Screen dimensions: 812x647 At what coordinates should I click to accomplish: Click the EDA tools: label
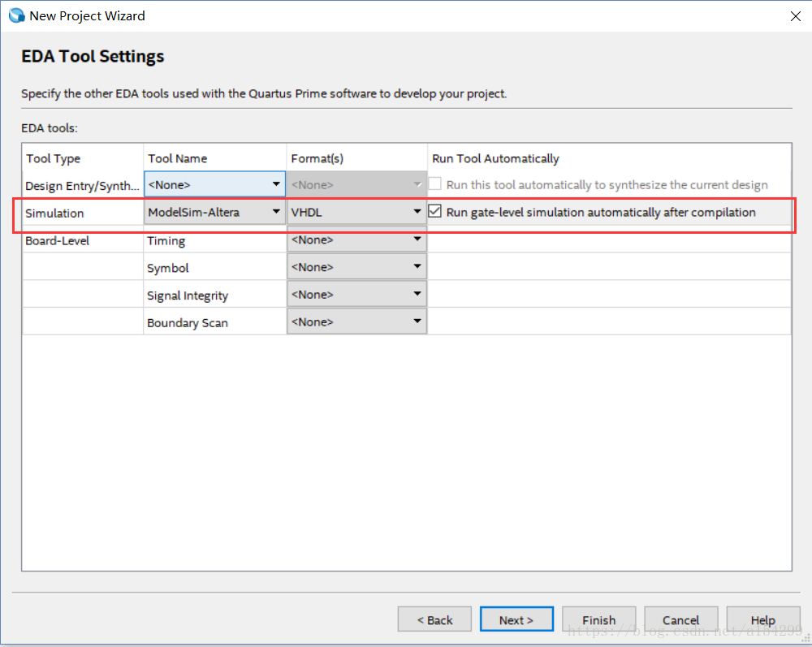pos(50,127)
